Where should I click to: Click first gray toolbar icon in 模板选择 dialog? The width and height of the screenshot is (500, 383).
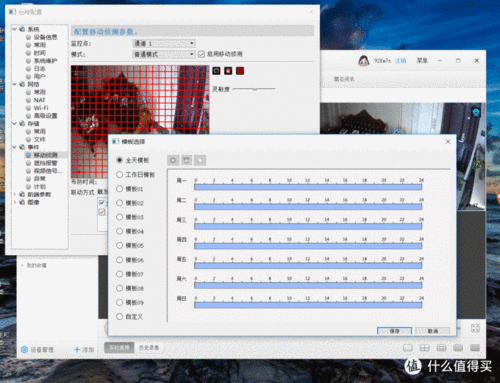click(x=173, y=160)
